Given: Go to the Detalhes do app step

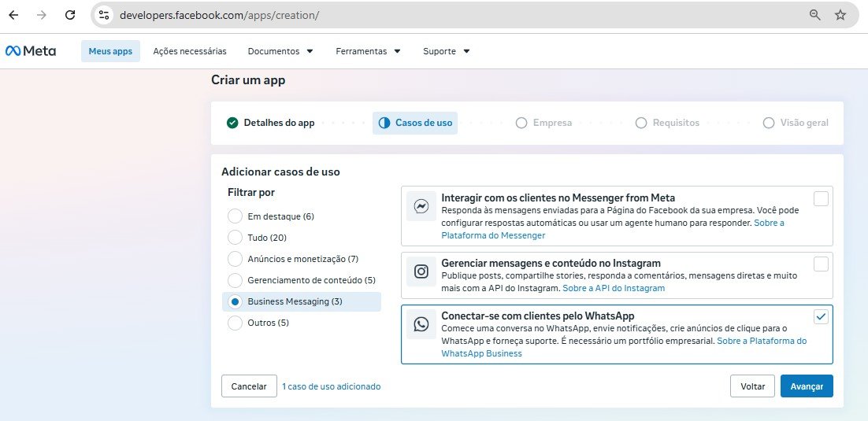Looking at the screenshot, I should click(271, 123).
